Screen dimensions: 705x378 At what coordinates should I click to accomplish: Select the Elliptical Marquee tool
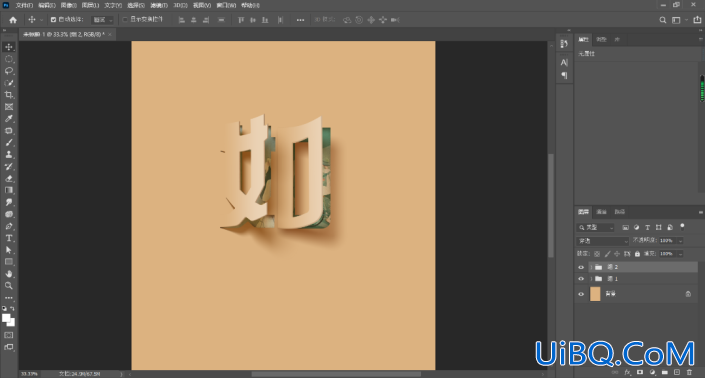[x=9, y=59]
